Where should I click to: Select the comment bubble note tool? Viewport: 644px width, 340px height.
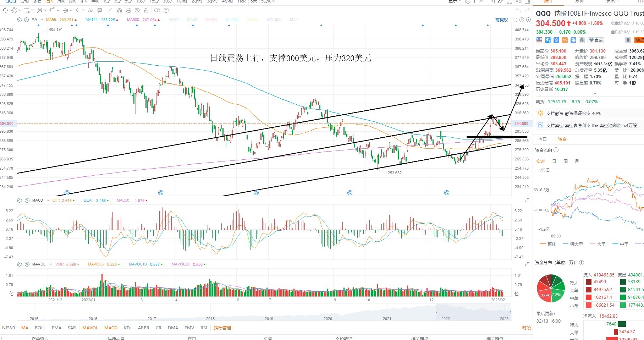coord(100,10)
